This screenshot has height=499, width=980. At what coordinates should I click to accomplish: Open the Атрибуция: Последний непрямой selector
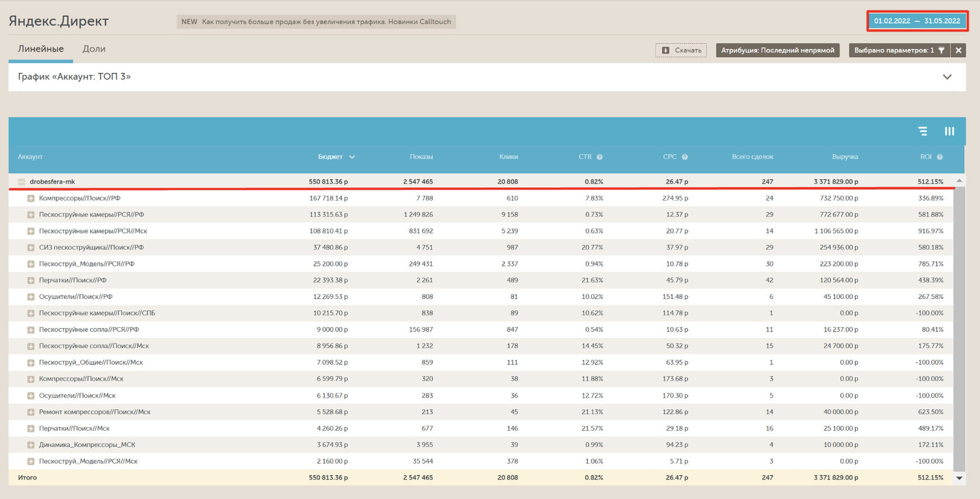777,50
